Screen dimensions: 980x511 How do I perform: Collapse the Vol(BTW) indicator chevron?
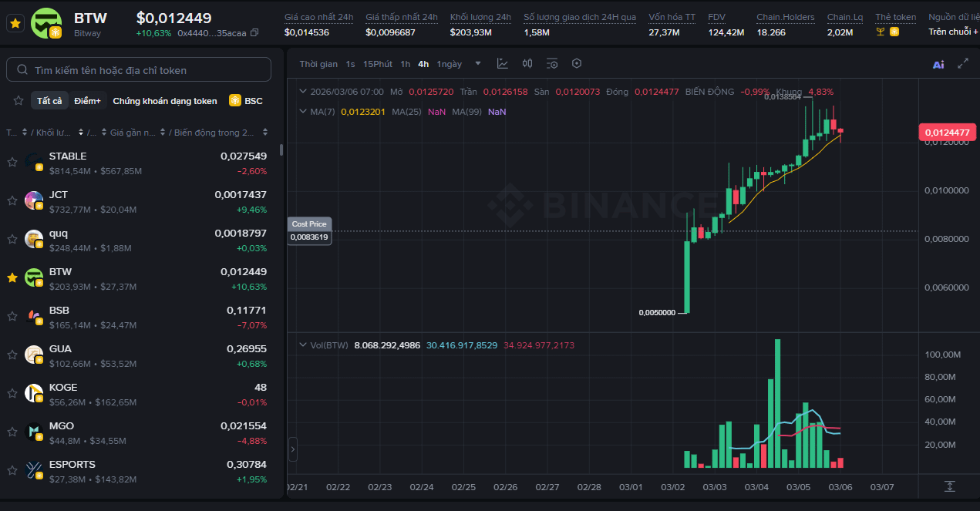tap(302, 345)
